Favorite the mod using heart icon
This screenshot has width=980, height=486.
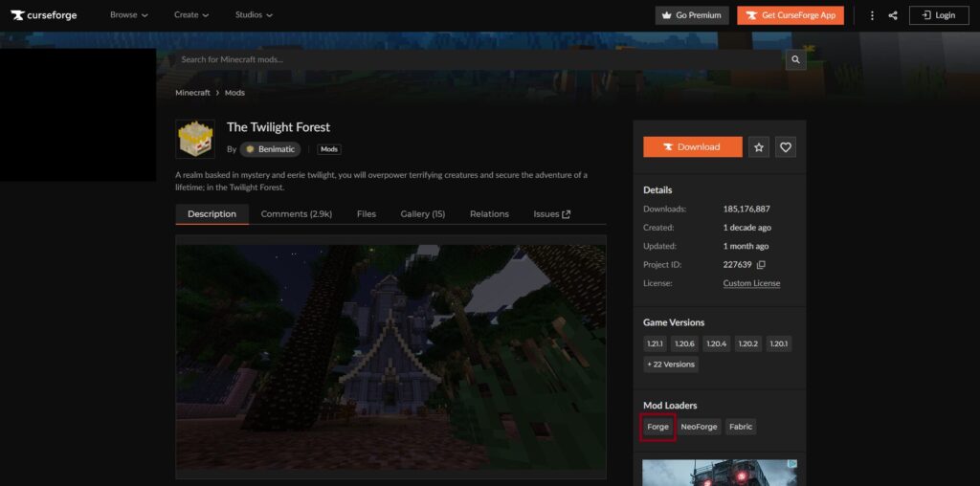(x=786, y=147)
